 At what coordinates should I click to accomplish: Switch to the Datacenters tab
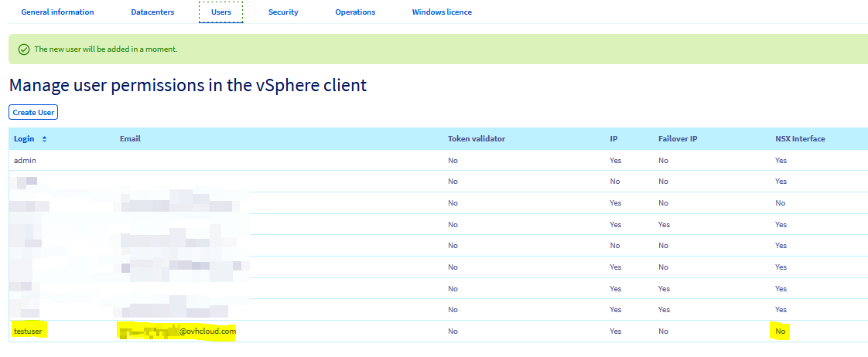152,12
